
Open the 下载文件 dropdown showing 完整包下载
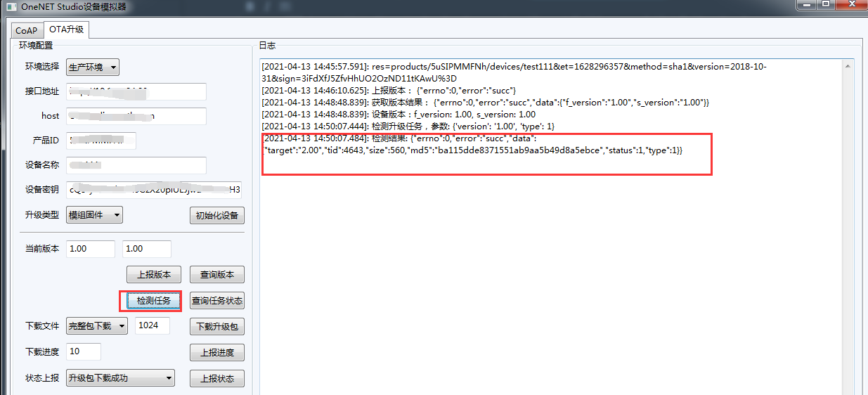click(97, 325)
